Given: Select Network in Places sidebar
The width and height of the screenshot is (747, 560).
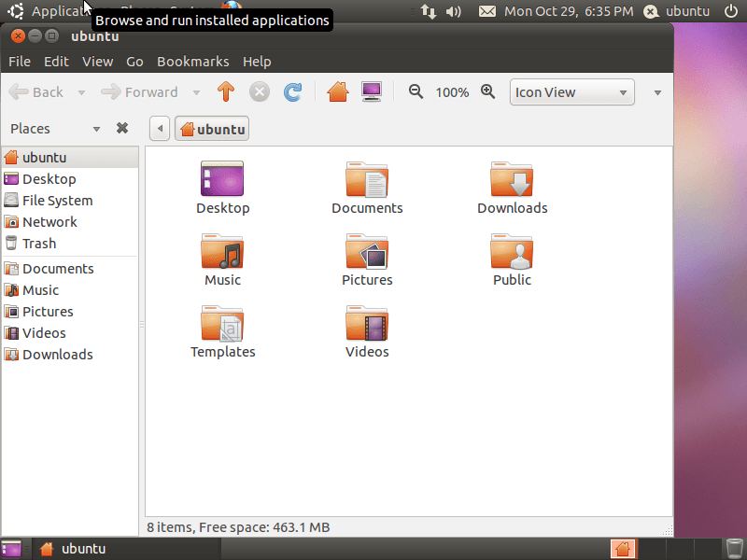Looking at the screenshot, I should 70,222.
